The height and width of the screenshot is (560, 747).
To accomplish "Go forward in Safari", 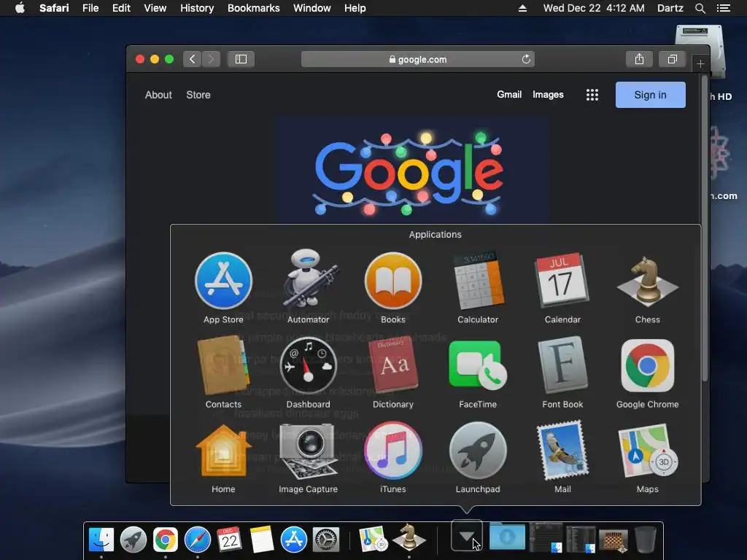I will click(x=211, y=59).
